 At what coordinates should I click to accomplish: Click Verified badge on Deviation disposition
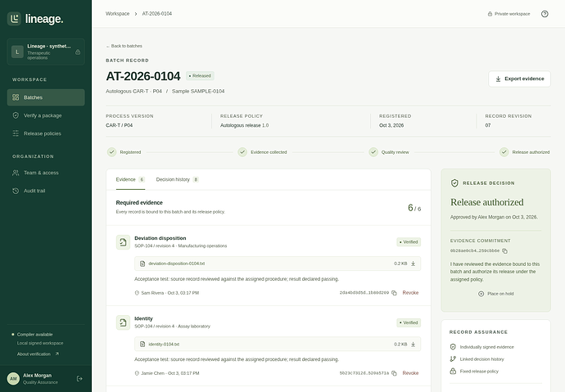(409, 242)
